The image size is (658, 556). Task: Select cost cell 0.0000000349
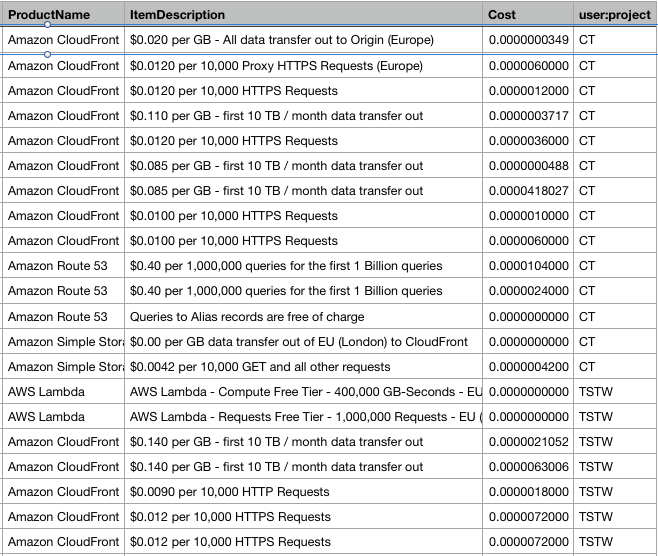tap(528, 40)
